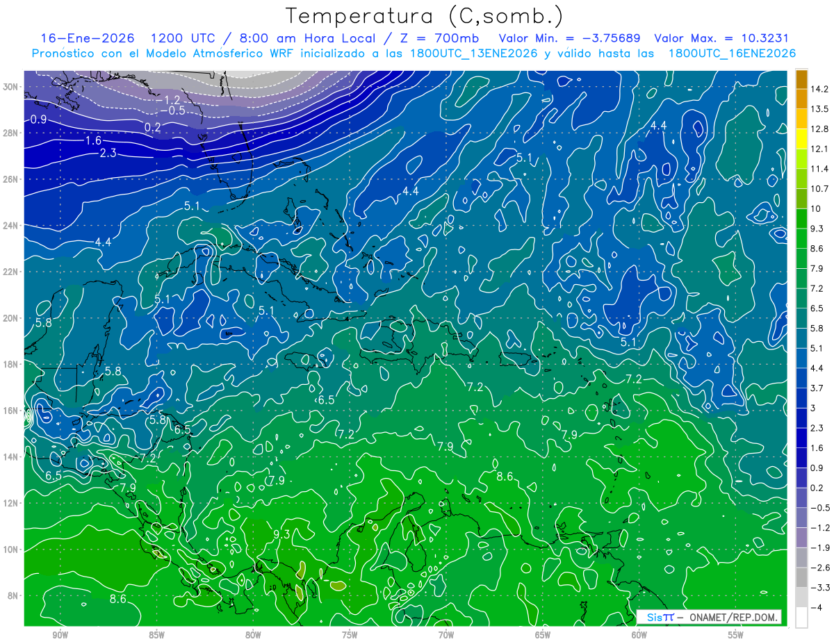Image resolution: width=834 pixels, height=644 pixels.
Task: Click the "0.9" contour label on the map
Action: 38,120
